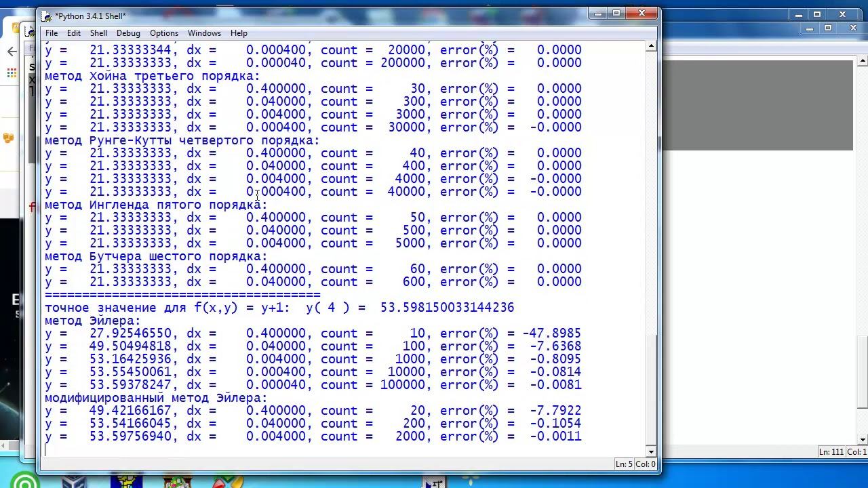This screenshot has height=488, width=868.
Task: Open the File menu in Python Shell
Action: click(x=52, y=33)
